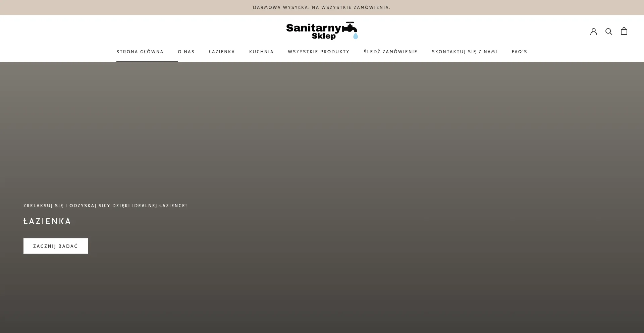644x333 pixels.
Task: Navigate to the Kuchnia category
Action: tap(261, 52)
